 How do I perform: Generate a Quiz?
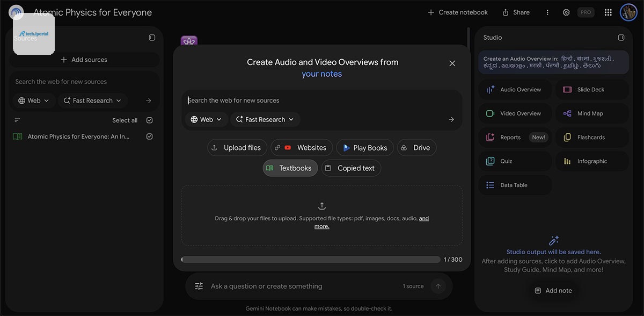515,161
